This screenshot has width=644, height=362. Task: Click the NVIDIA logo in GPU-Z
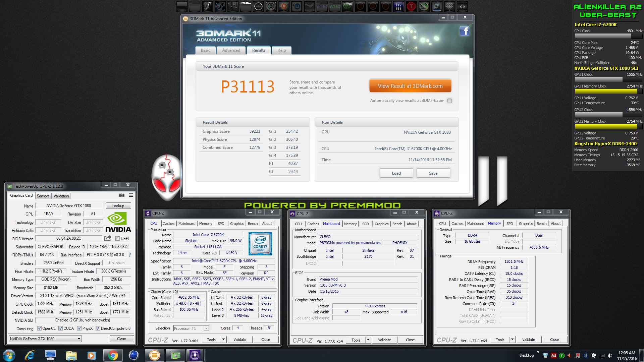(118, 222)
